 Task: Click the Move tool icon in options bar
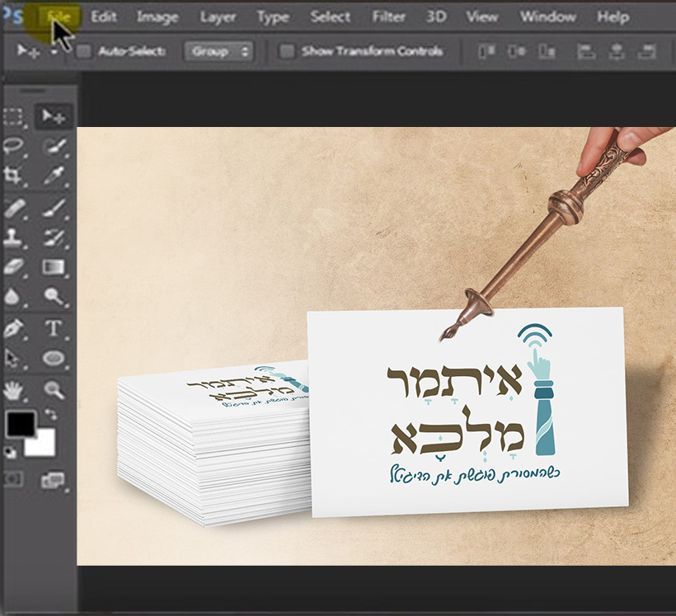click(x=27, y=51)
